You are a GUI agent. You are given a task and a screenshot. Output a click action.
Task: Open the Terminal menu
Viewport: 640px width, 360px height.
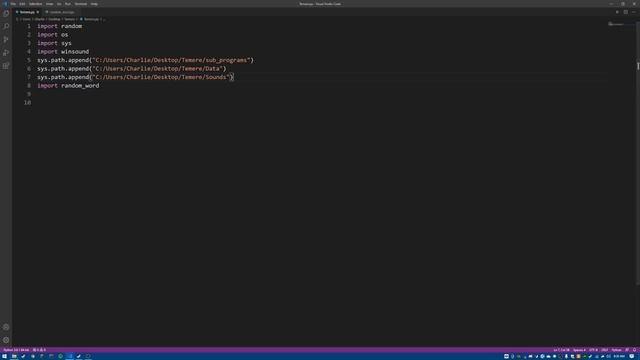[x=80, y=4]
